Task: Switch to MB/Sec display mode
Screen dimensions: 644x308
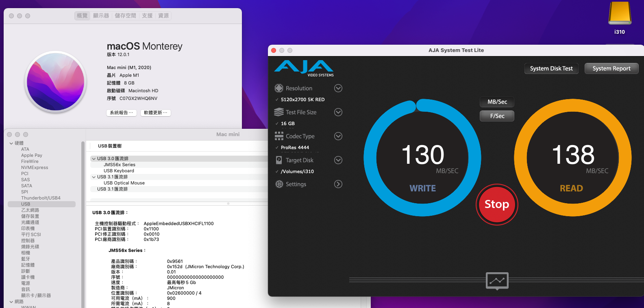Action: pyautogui.click(x=497, y=102)
